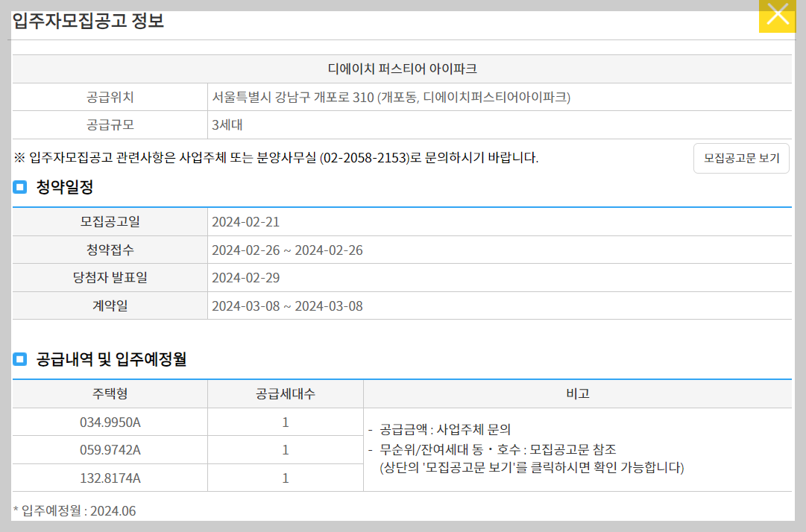Click supply count 1 in the 132.8174A row
Viewport: 806px width, 532px height.
[286, 478]
